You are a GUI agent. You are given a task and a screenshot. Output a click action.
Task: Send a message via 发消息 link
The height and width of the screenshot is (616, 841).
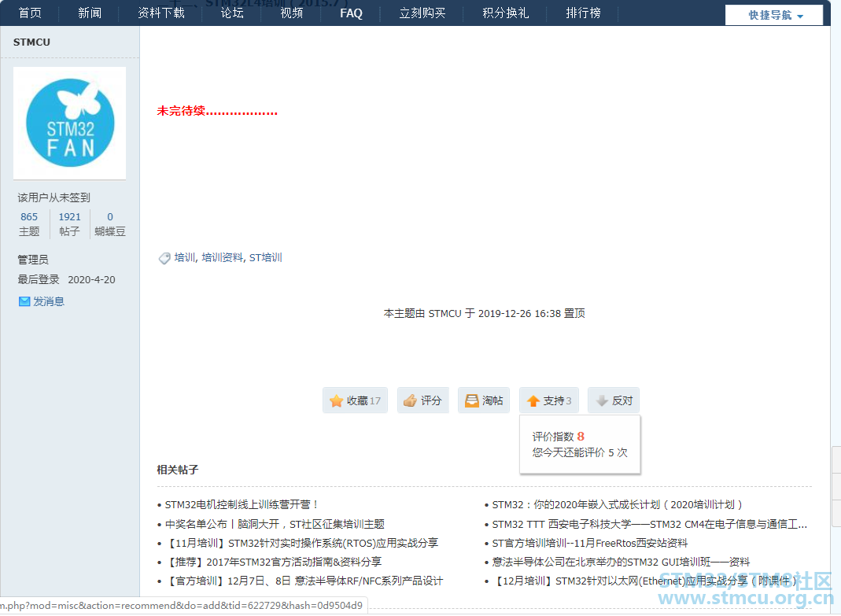click(48, 301)
